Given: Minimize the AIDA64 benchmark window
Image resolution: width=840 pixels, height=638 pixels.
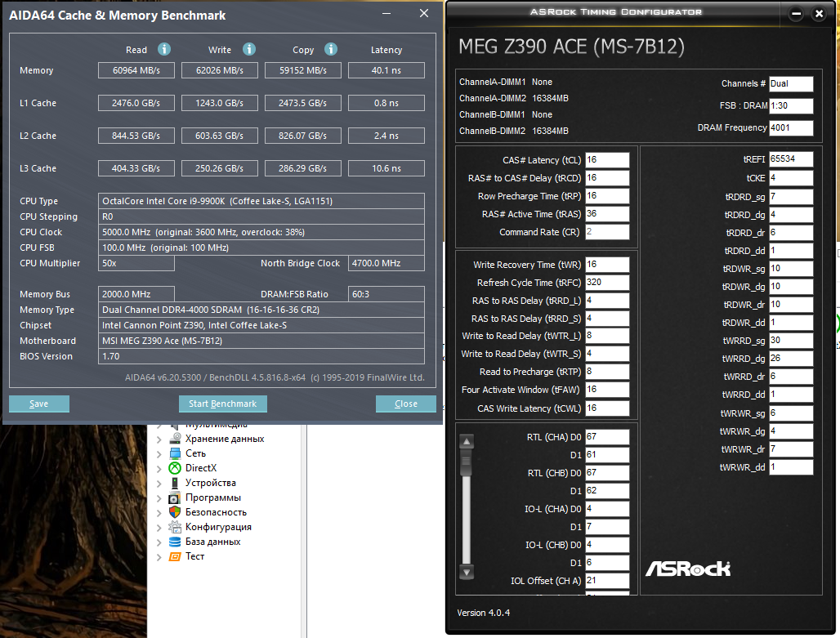Looking at the screenshot, I should [x=386, y=13].
